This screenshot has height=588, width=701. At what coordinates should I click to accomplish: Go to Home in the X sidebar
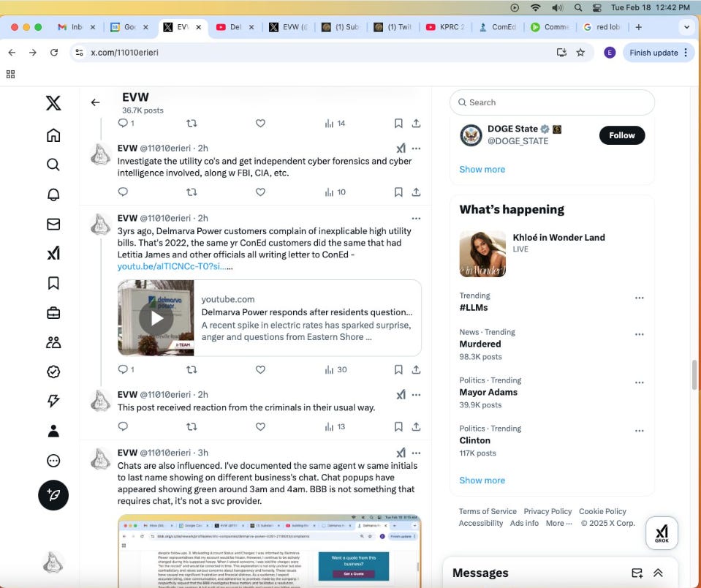coord(53,135)
